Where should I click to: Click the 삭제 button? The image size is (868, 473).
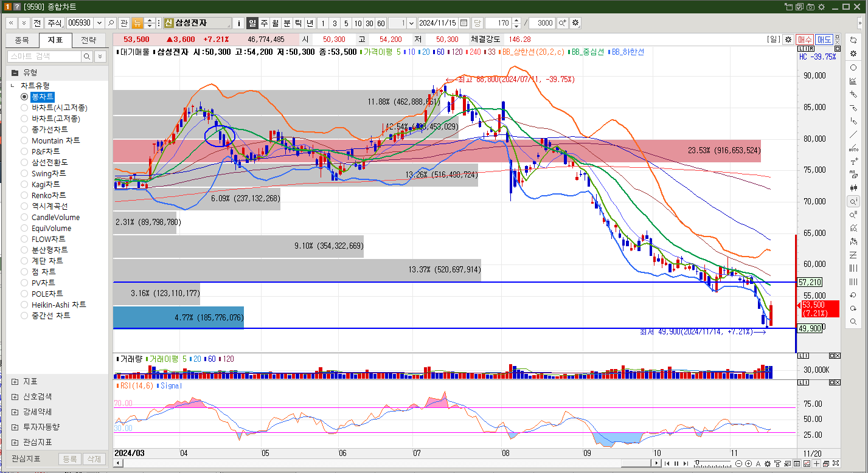coord(93,459)
